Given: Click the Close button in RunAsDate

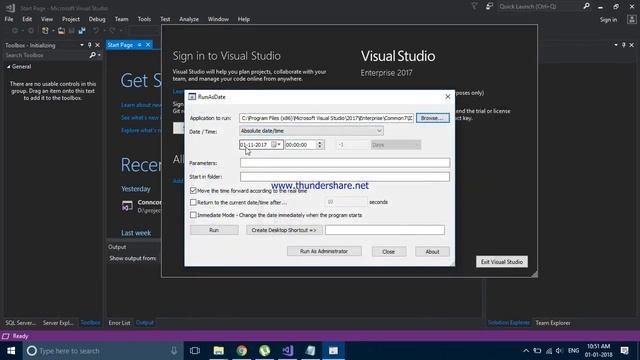Looking at the screenshot, I should coord(389,251).
